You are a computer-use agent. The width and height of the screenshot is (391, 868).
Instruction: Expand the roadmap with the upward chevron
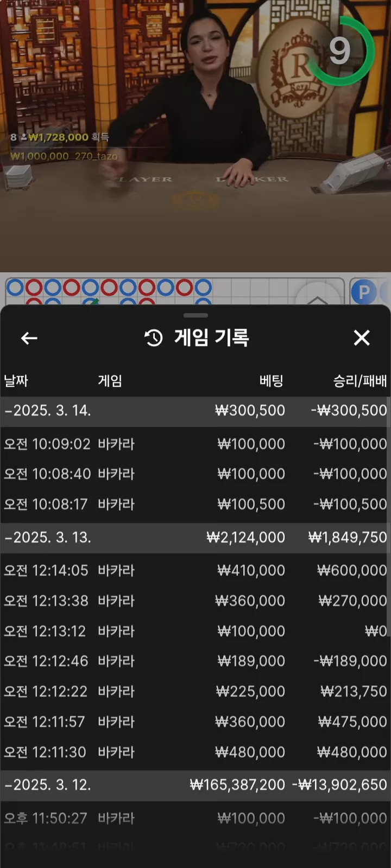pyautogui.click(x=318, y=298)
